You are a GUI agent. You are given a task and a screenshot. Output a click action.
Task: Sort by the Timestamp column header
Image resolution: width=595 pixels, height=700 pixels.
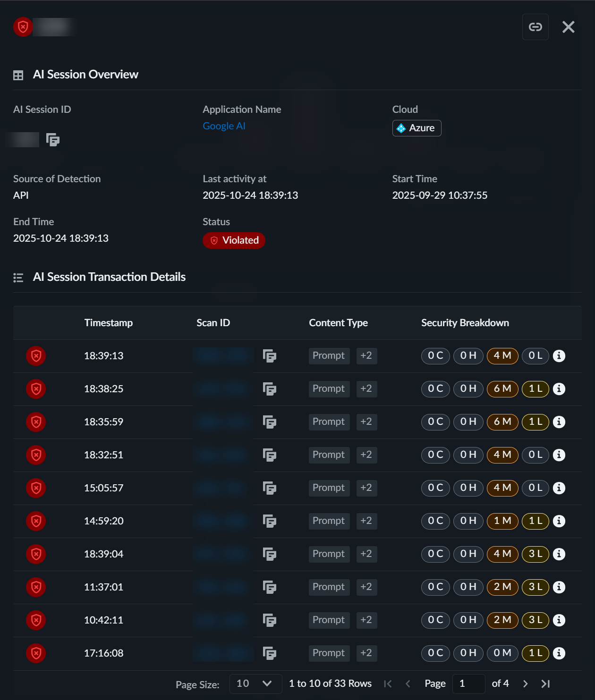108,323
